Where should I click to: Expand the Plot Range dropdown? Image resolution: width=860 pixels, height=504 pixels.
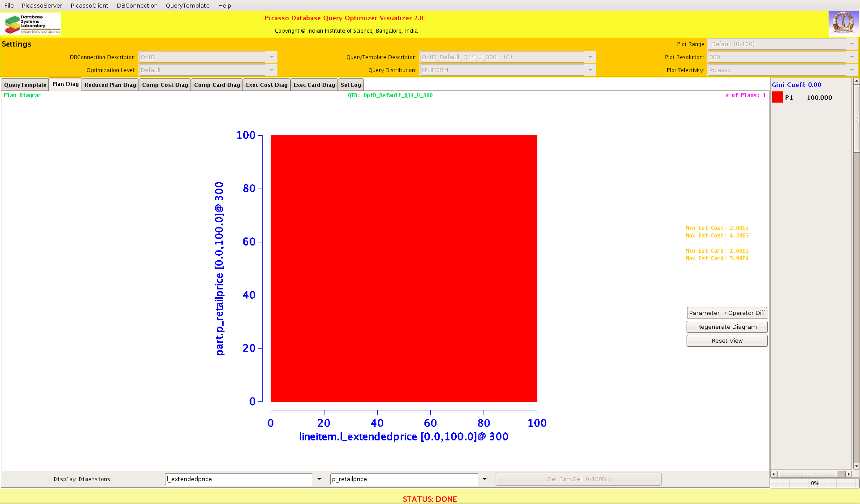(x=851, y=44)
